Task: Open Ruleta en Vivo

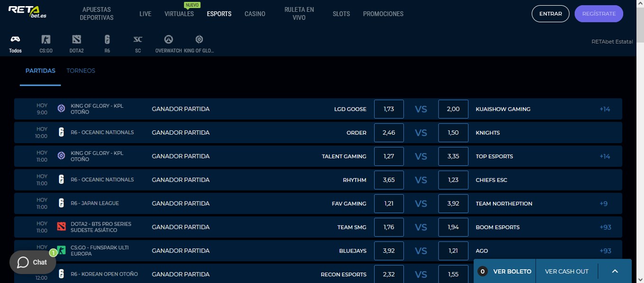Action: [299, 14]
